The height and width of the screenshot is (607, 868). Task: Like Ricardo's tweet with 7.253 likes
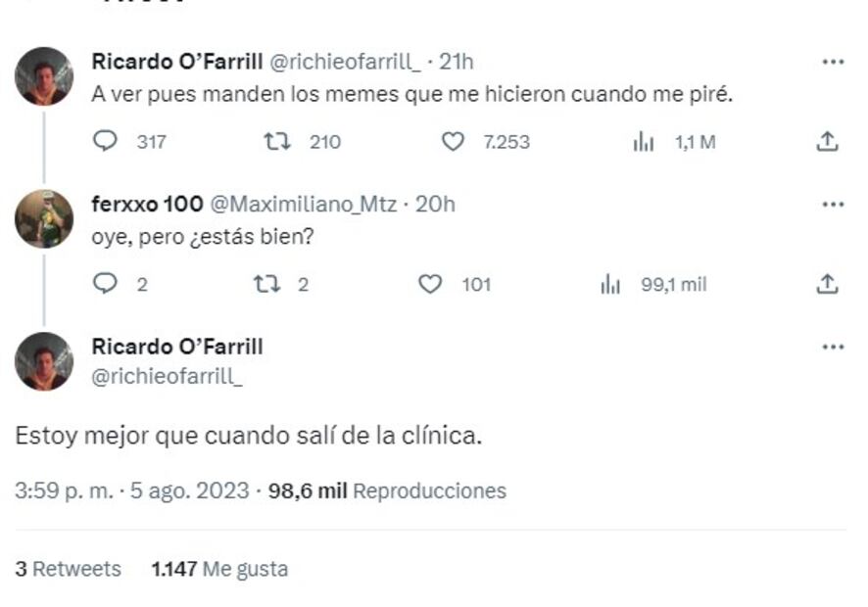click(x=453, y=141)
